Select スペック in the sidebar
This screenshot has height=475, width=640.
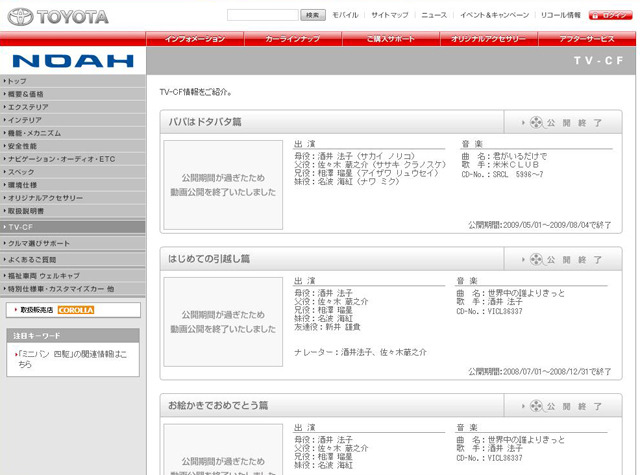tap(73, 172)
